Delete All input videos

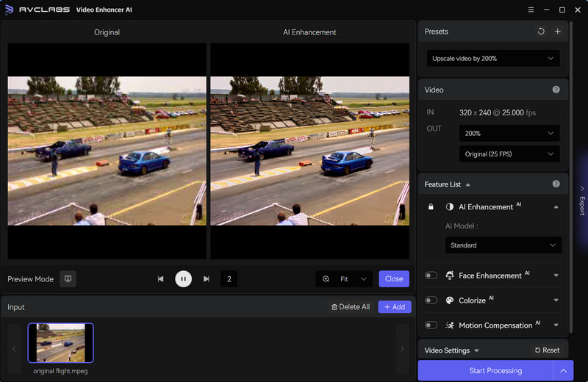(351, 307)
